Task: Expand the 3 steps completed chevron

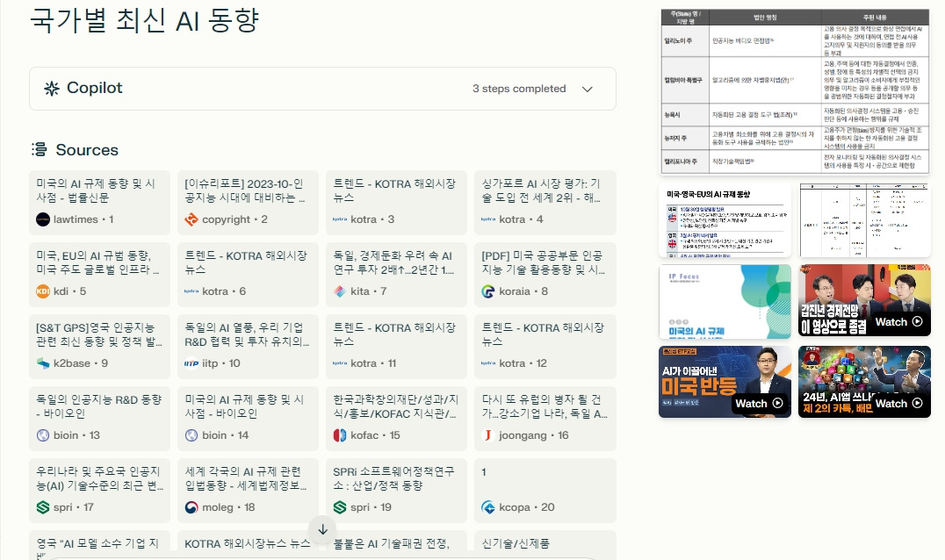Action: [x=588, y=90]
